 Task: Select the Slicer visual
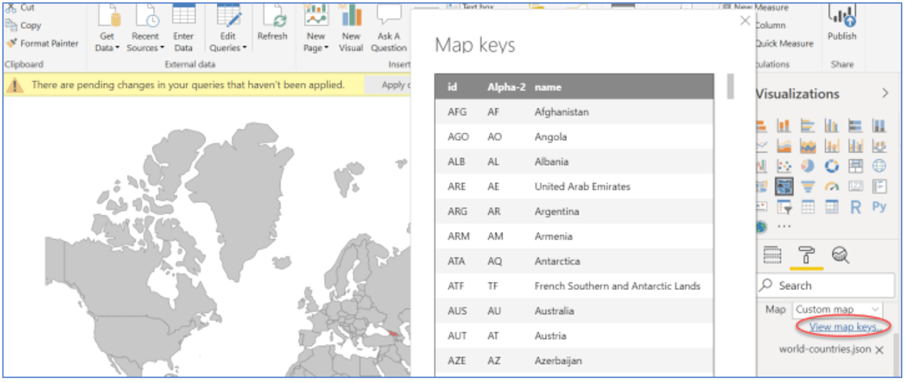coord(784,207)
